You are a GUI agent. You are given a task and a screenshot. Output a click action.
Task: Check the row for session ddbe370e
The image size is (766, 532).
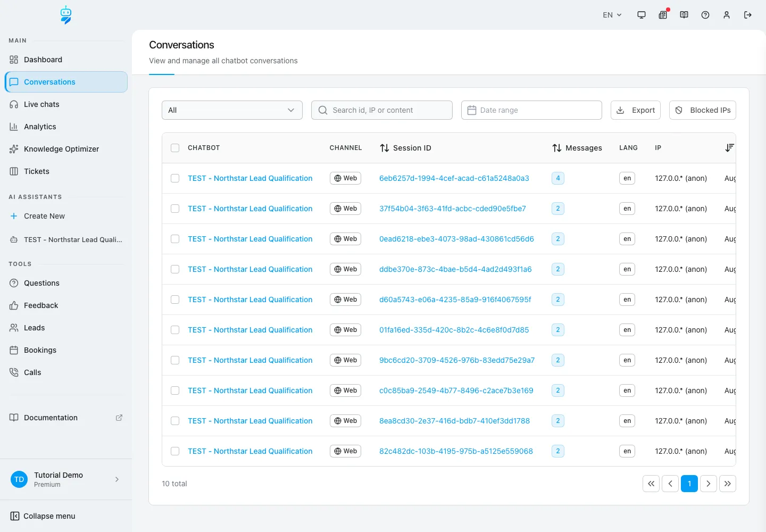[x=175, y=269]
